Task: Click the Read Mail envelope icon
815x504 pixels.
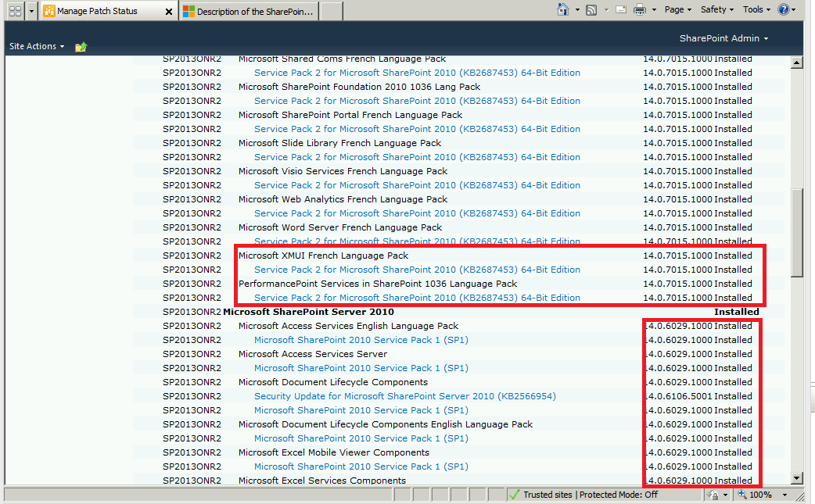Action: pos(620,9)
